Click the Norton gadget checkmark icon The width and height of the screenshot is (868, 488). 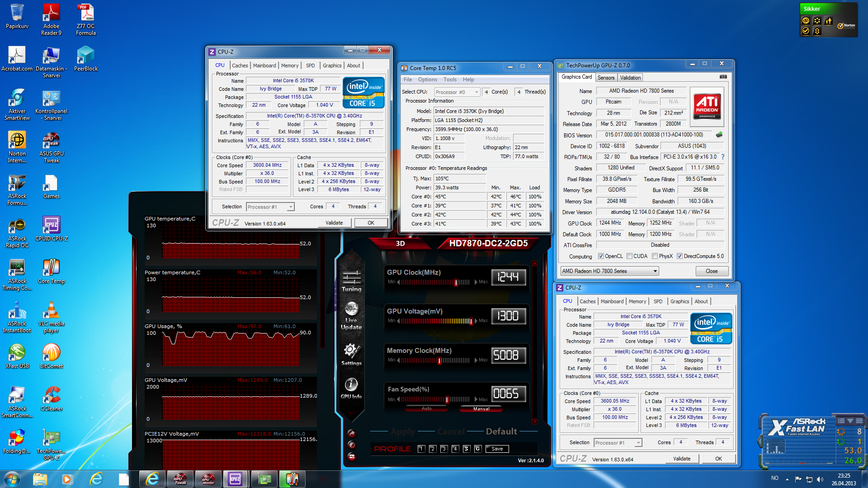[x=806, y=31]
